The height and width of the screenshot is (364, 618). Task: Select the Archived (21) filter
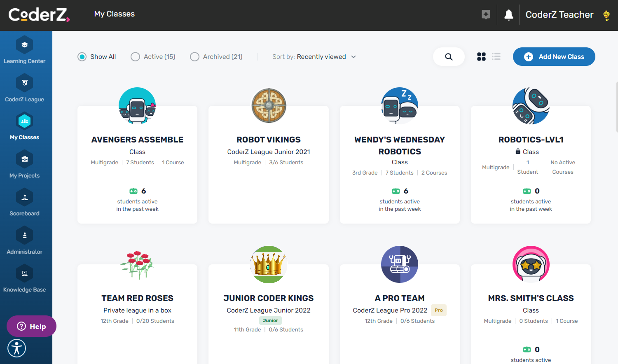pyautogui.click(x=216, y=57)
